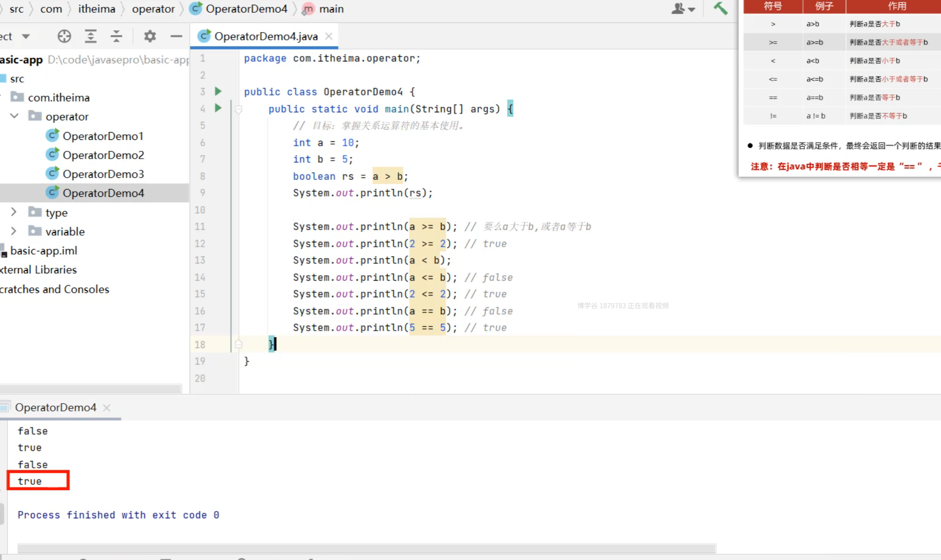Expand the variable package folder
Viewport: 941px width, 560px height.
click(14, 231)
